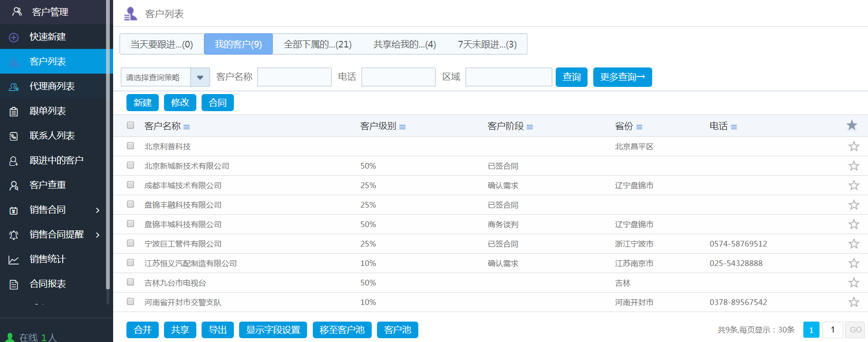Open the 7天未跟进 tab
Image resolution: width=868 pixels, height=342 pixels.
tap(487, 44)
